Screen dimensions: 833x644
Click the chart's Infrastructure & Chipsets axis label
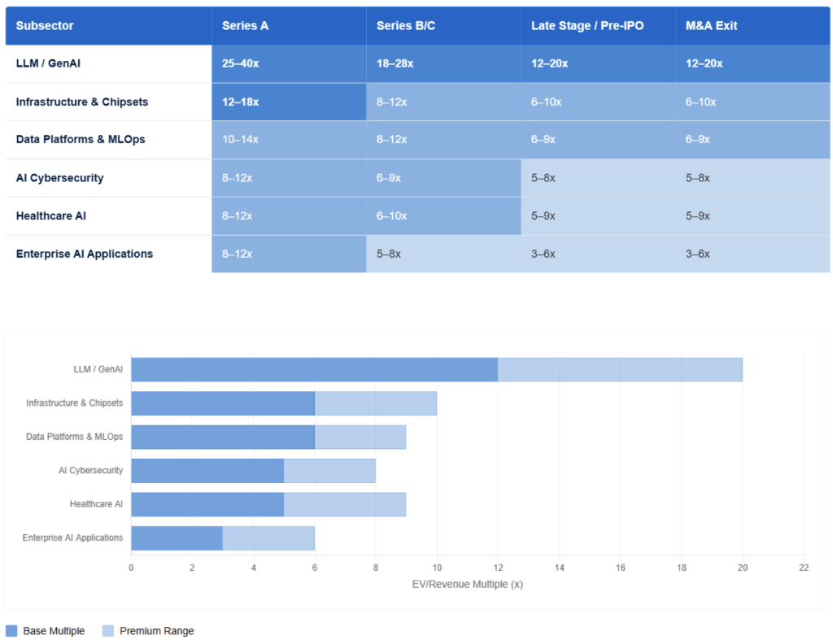74,403
